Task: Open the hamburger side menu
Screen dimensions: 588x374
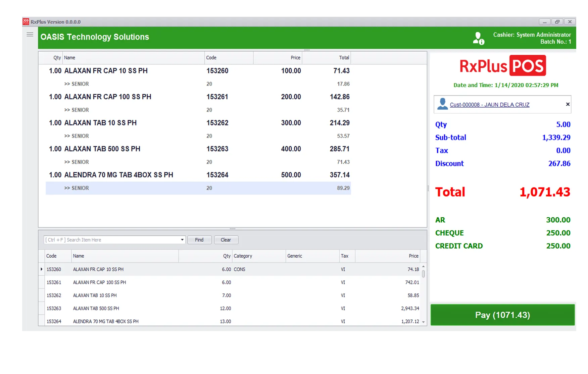Action: (30, 35)
